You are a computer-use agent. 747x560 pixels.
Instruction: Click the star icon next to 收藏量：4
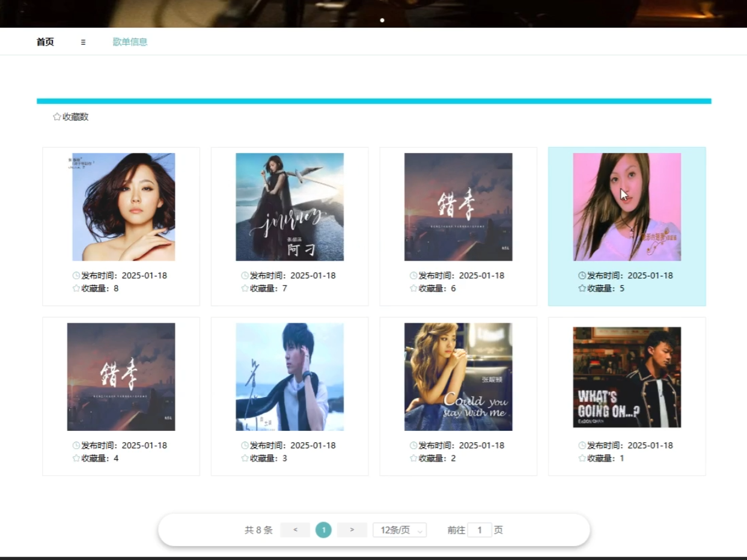click(76, 458)
